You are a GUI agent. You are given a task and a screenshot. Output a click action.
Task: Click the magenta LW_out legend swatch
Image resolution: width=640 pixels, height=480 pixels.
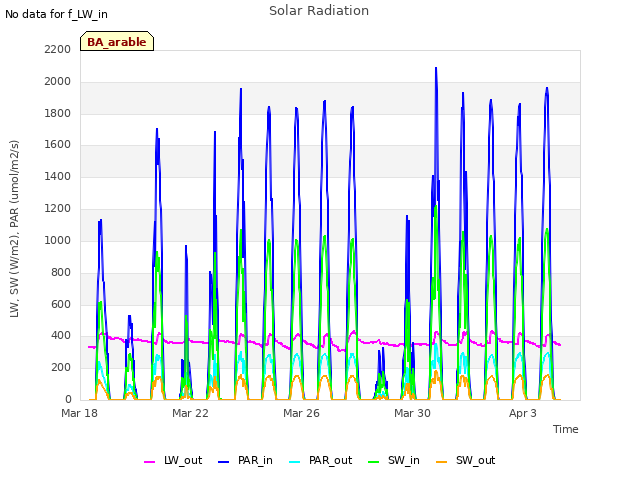tap(149, 462)
